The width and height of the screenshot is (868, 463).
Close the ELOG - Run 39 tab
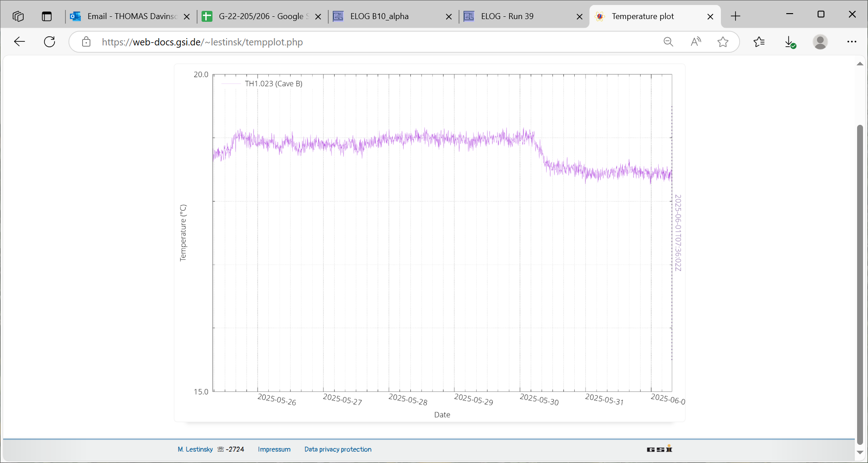click(x=579, y=17)
